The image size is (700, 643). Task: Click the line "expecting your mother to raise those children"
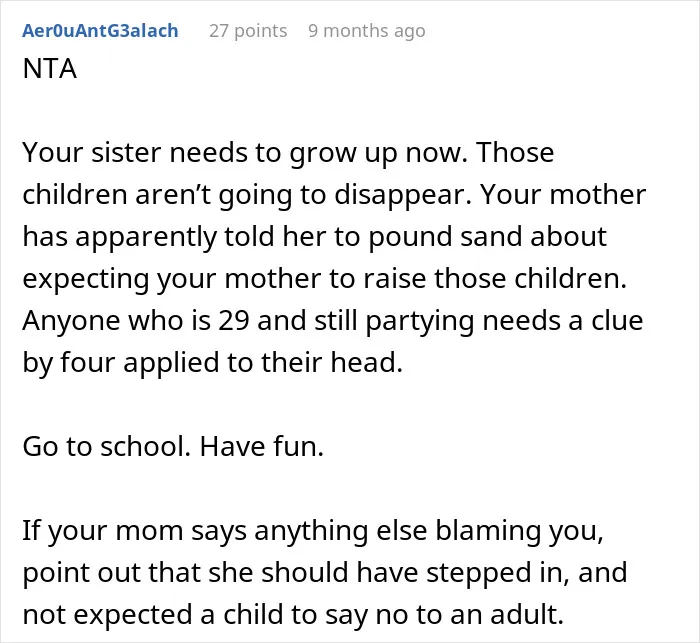point(325,279)
